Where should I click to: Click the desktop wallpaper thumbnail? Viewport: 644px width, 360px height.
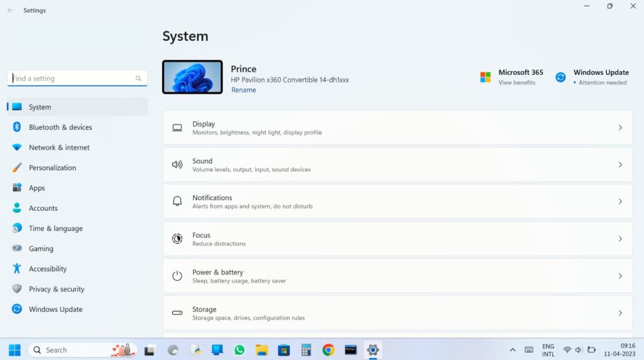pyautogui.click(x=192, y=77)
